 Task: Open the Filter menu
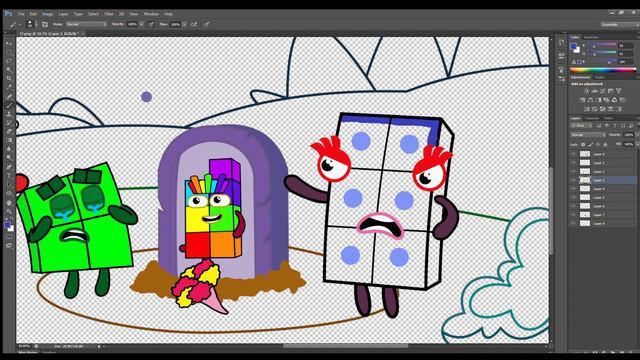click(109, 14)
